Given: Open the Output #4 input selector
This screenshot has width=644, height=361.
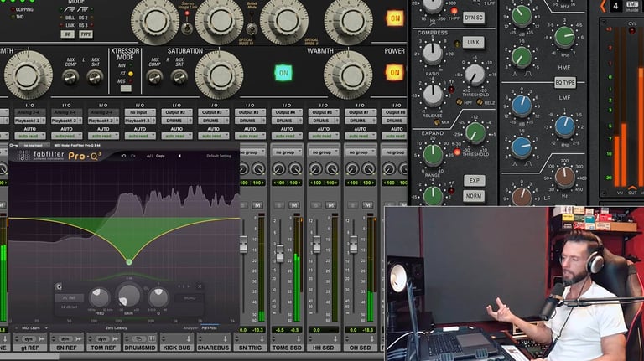Looking at the screenshot, I should click(x=287, y=112).
